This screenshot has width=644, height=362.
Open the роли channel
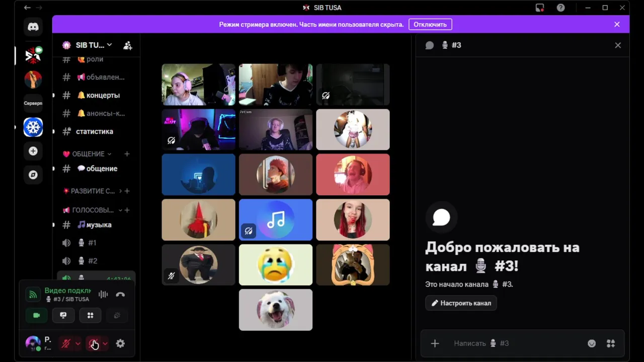pos(96,59)
